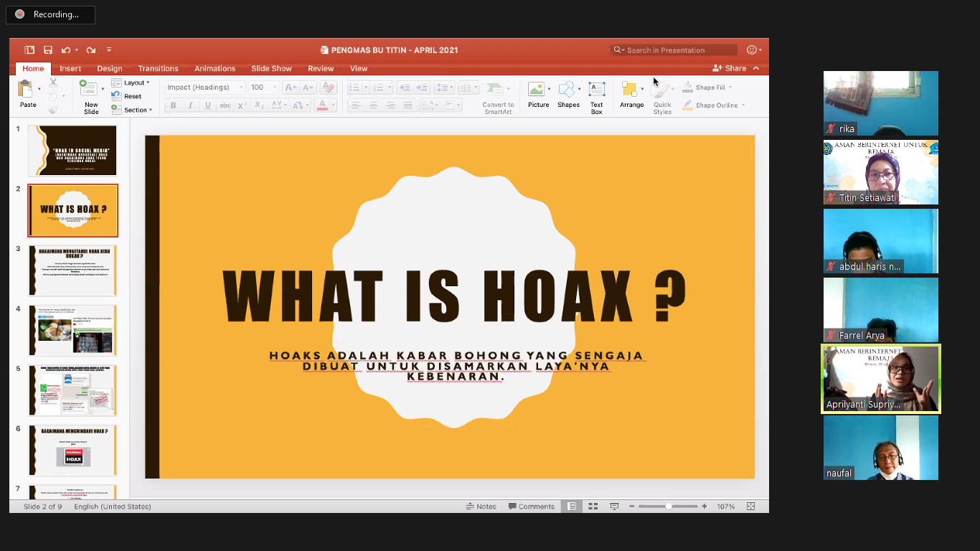This screenshot has width=980, height=551.
Task: Toggle Normal view in status bar
Action: pos(572,507)
